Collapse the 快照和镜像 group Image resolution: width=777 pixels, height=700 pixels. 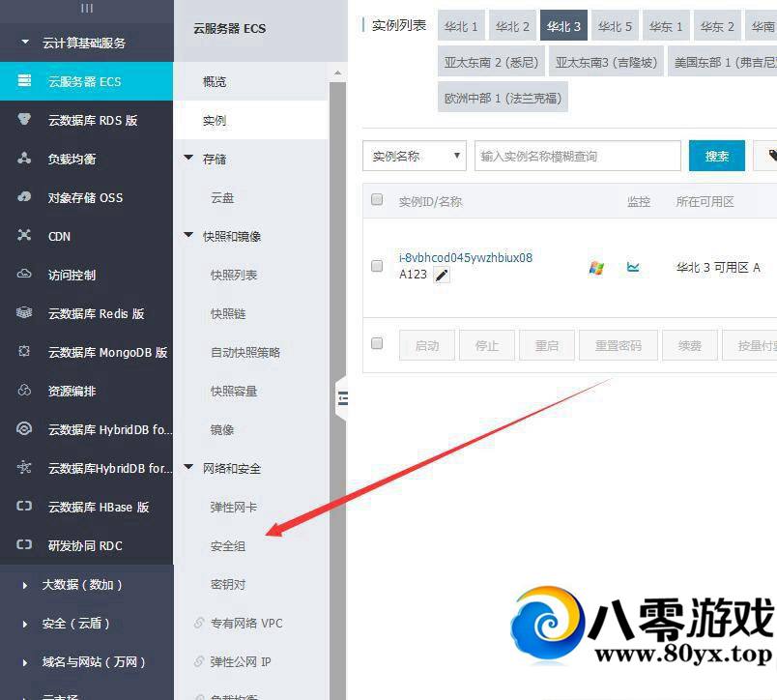(188, 235)
